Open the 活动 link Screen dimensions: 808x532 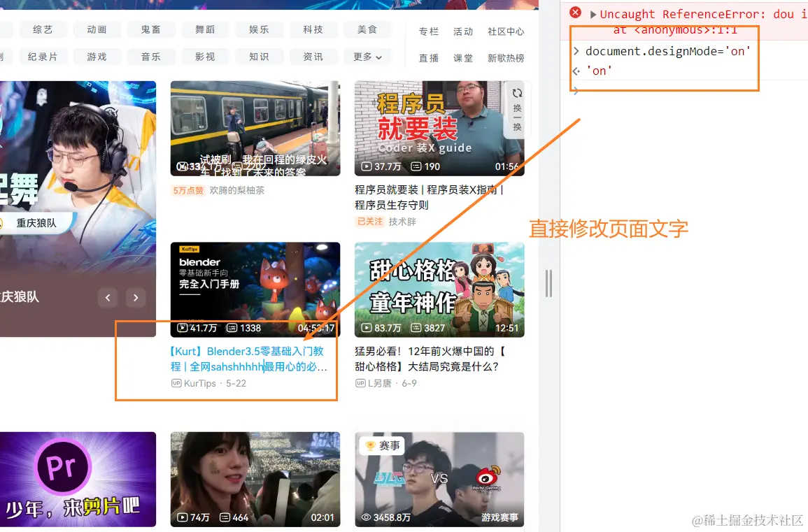[463, 31]
